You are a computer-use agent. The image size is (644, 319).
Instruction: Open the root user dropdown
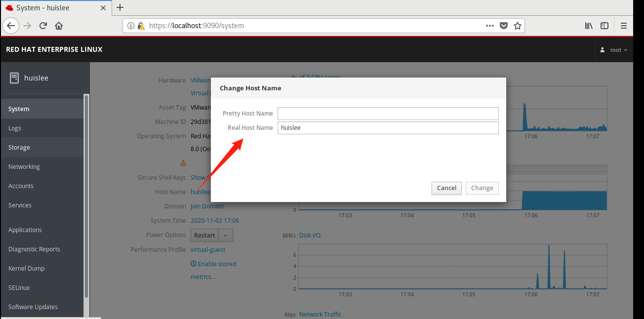click(614, 50)
